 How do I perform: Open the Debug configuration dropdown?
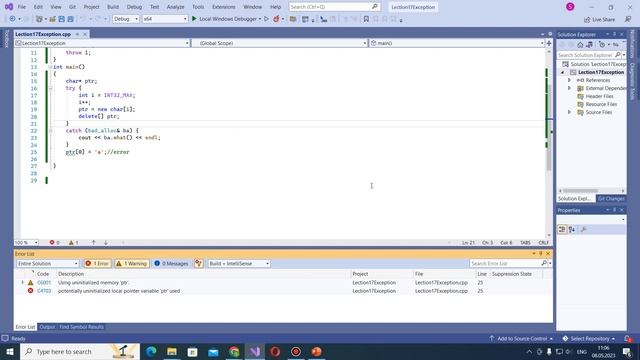126,19
